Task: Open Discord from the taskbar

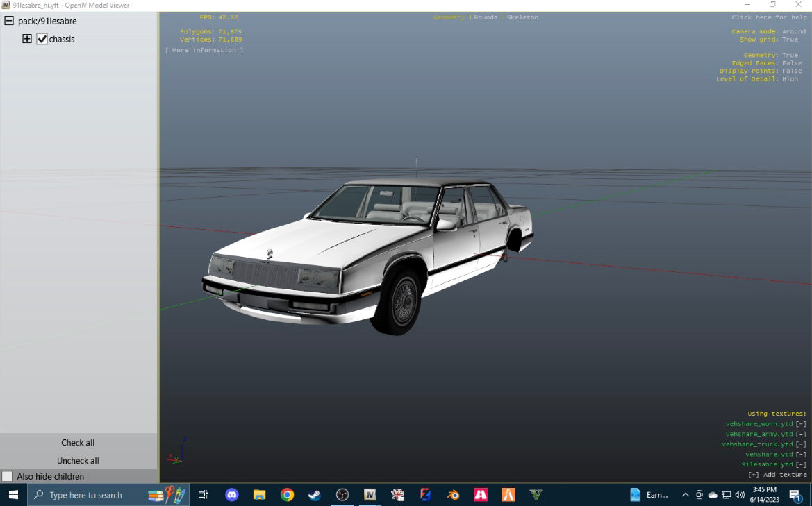Action: click(231, 495)
